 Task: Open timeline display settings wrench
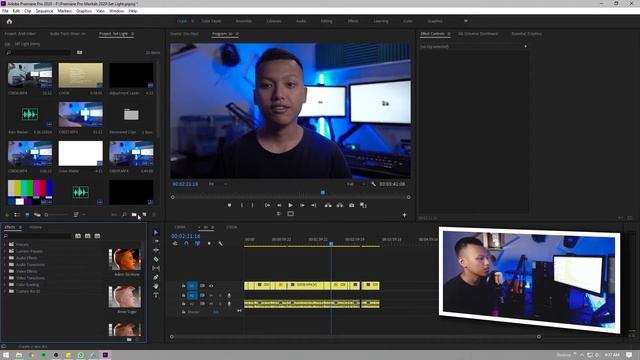click(x=220, y=244)
